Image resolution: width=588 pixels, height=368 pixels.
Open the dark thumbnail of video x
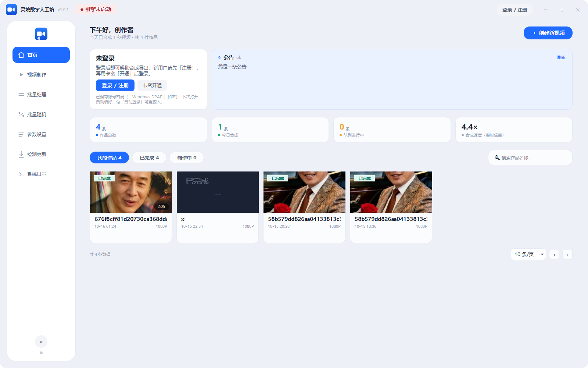[x=218, y=192]
